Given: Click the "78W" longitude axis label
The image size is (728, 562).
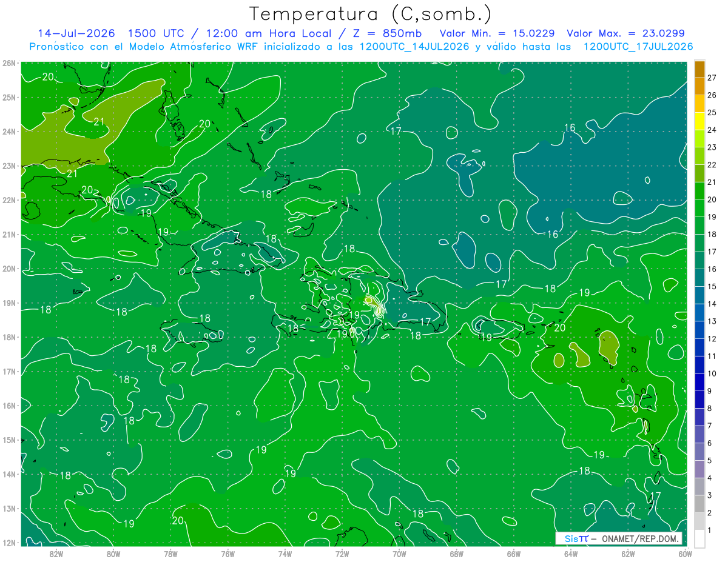Looking at the screenshot, I should click(171, 553).
